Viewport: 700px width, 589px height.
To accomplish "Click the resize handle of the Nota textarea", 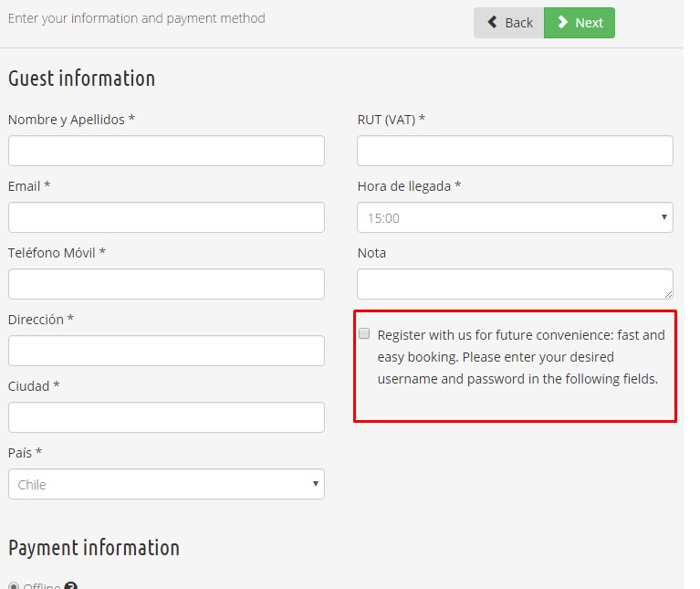I will coord(668,294).
